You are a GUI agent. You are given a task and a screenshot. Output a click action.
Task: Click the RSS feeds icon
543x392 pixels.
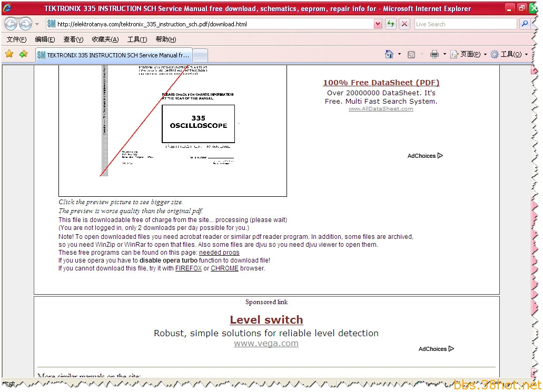pos(411,54)
